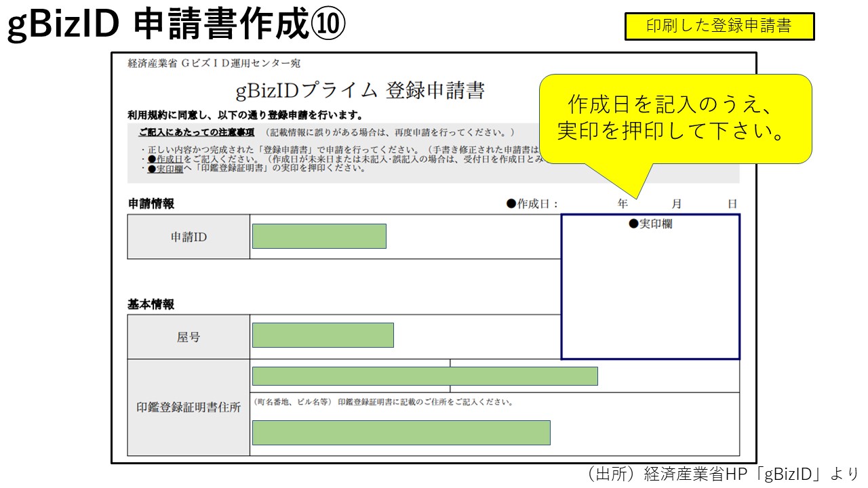
Task: Select the ご記入にあたっての注意事項 heading
Action: (196, 131)
